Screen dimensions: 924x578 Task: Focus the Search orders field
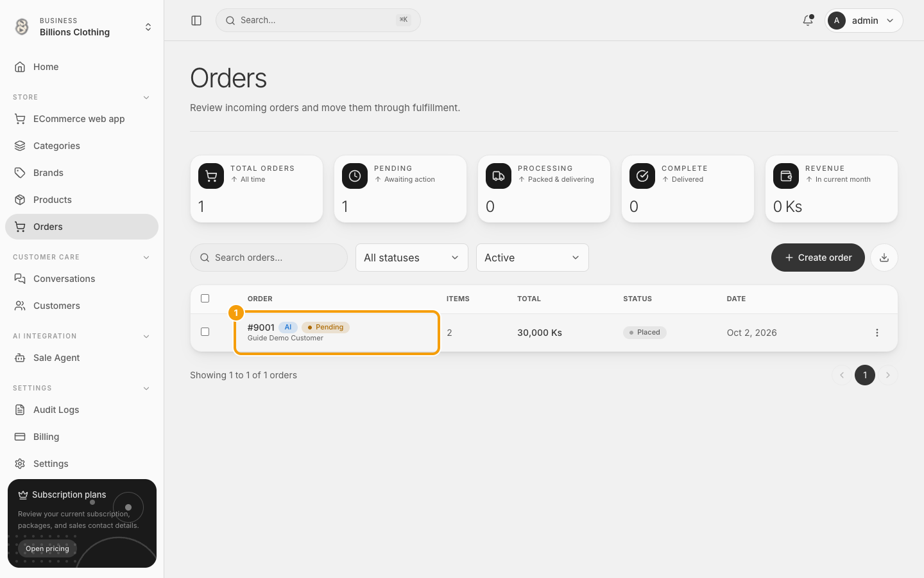pos(269,258)
